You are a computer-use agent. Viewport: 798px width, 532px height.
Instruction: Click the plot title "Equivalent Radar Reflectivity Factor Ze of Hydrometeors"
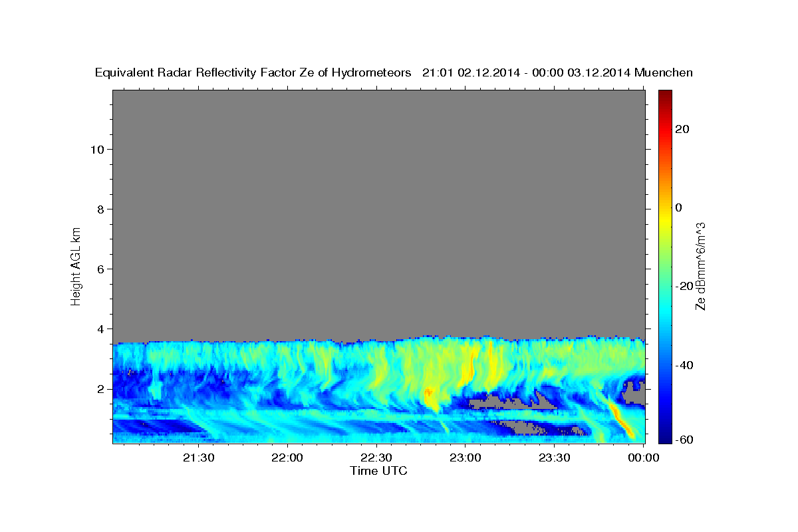pyautogui.click(x=253, y=72)
